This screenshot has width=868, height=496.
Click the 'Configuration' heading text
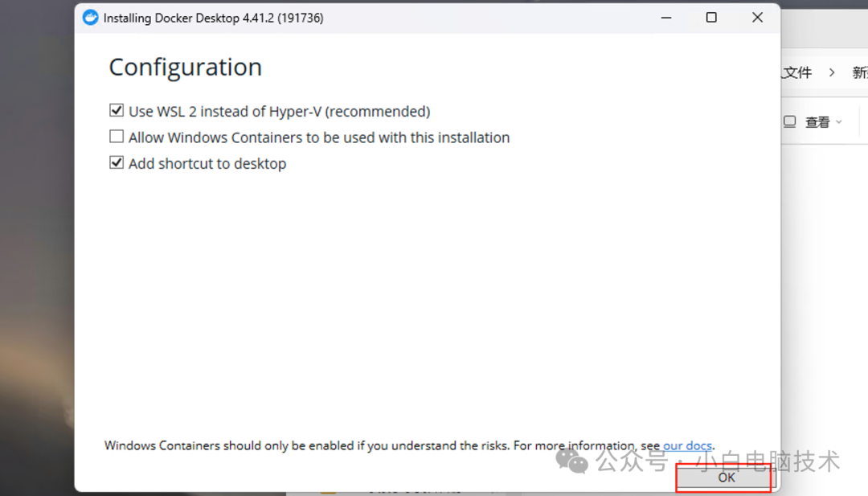pyautogui.click(x=186, y=68)
